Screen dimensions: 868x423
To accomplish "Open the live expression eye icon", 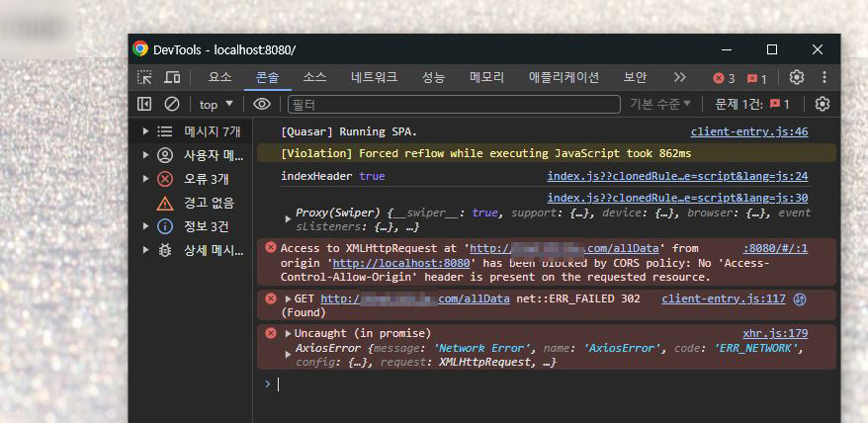I will click(x=262, y=104).
